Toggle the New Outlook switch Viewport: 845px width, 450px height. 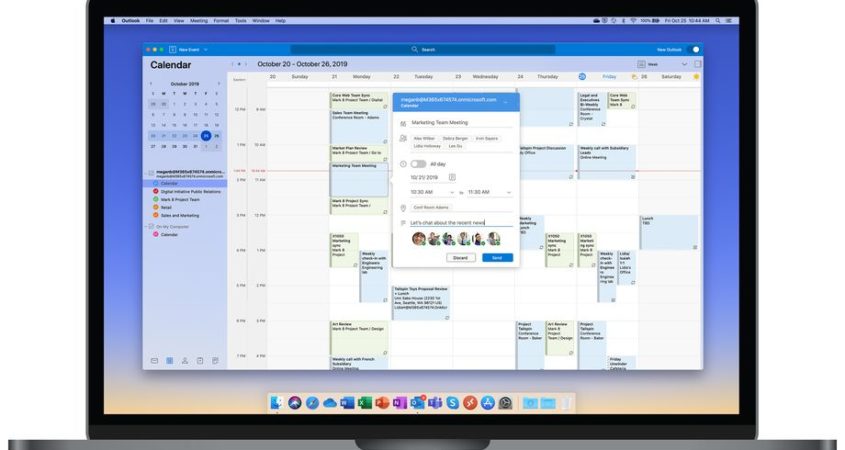click(x=696, y=49)
